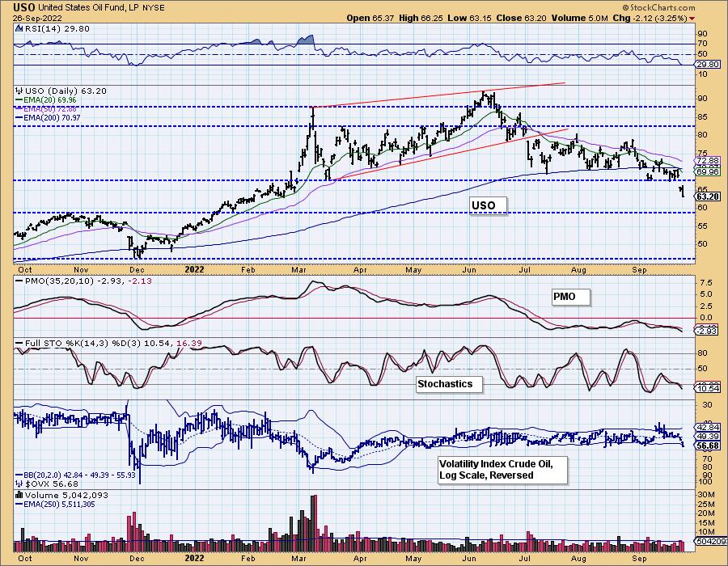Screen dimensions: 728x566
Task: Click the 100 label on OVX axis
Action: click(705, 483)
